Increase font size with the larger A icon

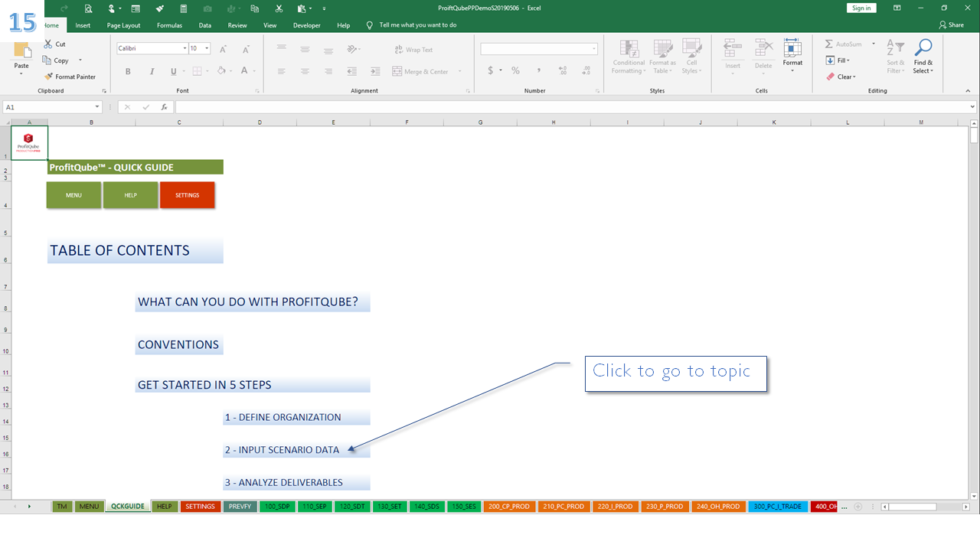pos(224,48)
